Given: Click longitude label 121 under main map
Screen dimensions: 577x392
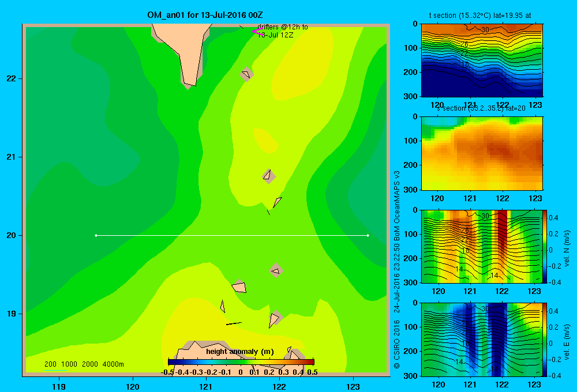Looking at the screenshot, I should pos(206,386).
